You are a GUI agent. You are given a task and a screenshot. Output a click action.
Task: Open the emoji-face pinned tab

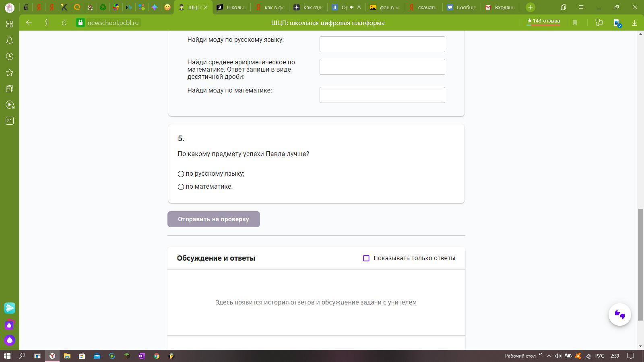coord(167,7)
